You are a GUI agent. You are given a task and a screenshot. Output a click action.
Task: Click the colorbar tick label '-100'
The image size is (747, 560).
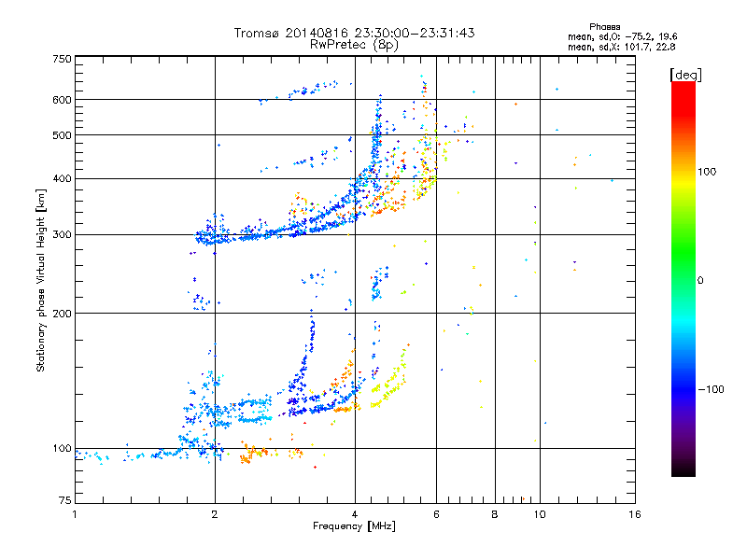point(711,389)
